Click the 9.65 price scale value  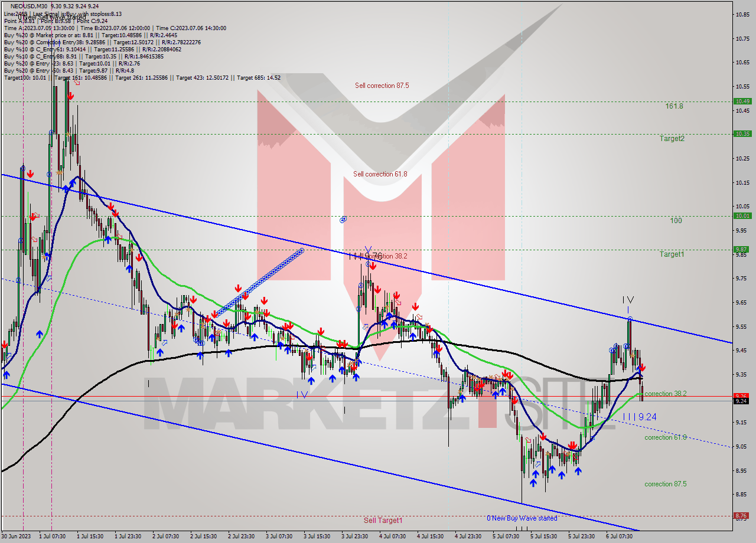pyautogui.click(x=742, y=302)
